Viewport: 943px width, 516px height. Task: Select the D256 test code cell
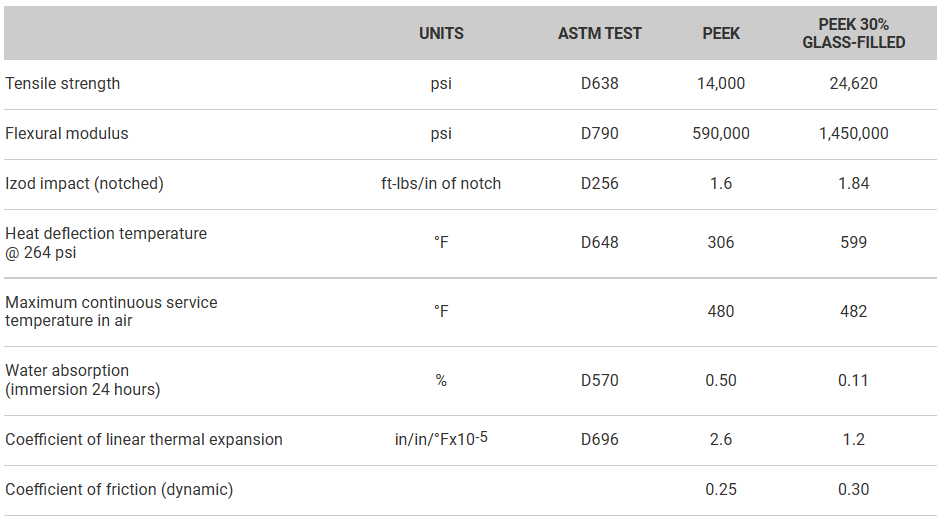pos(600,184)
